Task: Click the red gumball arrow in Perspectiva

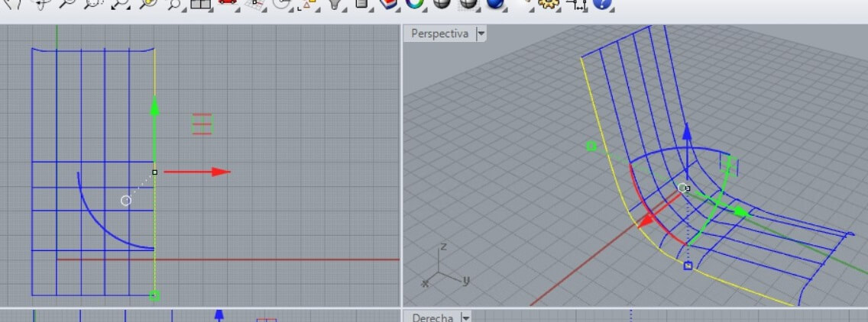Action: pyautogui.click(x=646, y=221)
